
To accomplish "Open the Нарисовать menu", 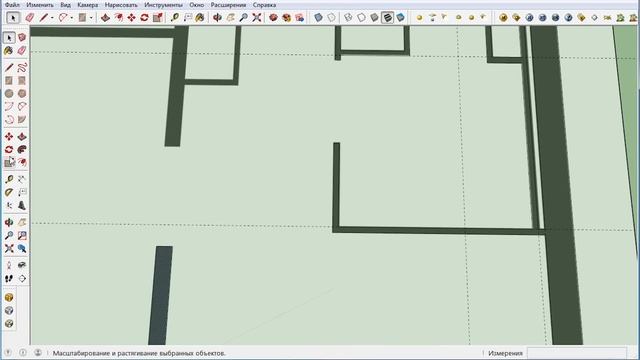I will click(x=121, y=5).
